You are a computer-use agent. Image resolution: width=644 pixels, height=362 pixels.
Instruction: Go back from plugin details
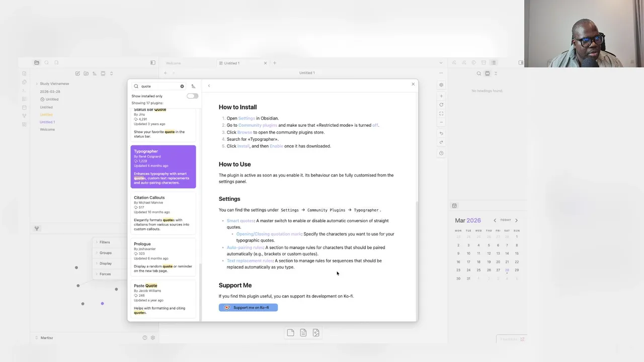pyautogui.click(x=209, y=86)
